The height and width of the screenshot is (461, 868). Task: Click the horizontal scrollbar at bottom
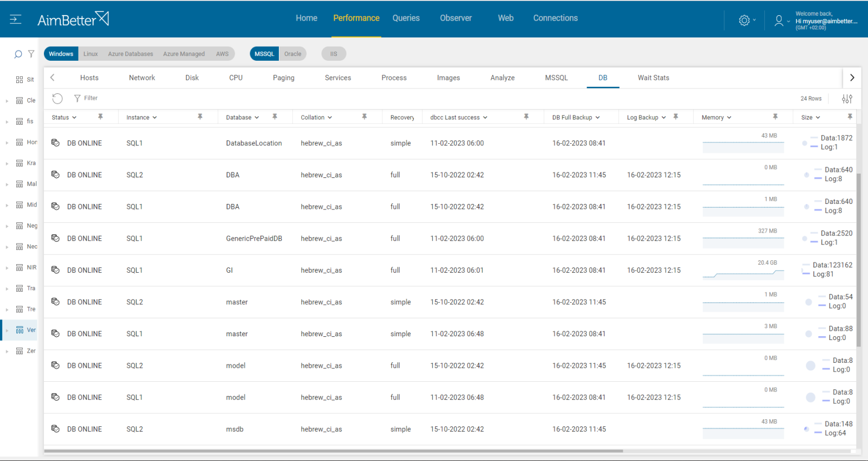tap(333, 451)
